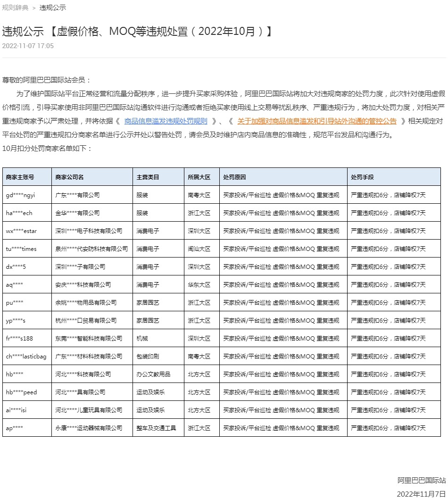Screen dimensions: 448x499
Task: Click the 办公文教用品 category cell
Action: click(153, 374)
